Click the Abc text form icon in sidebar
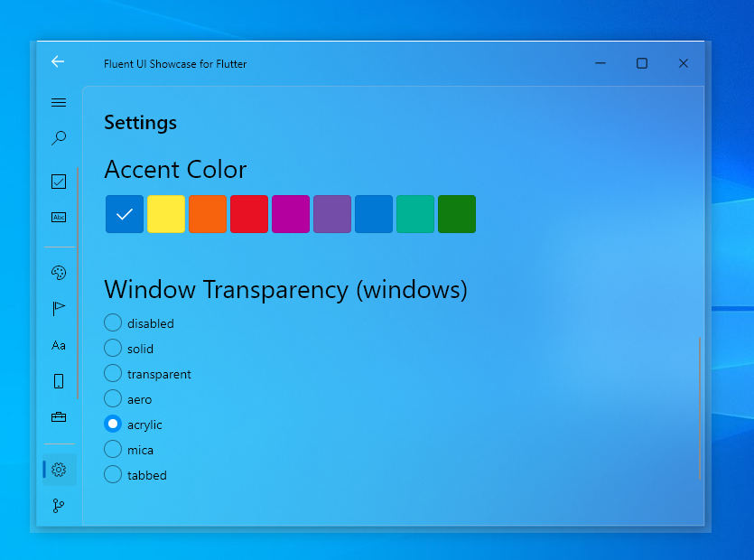Screen dimensions: 754x560 tap(59, 217)
